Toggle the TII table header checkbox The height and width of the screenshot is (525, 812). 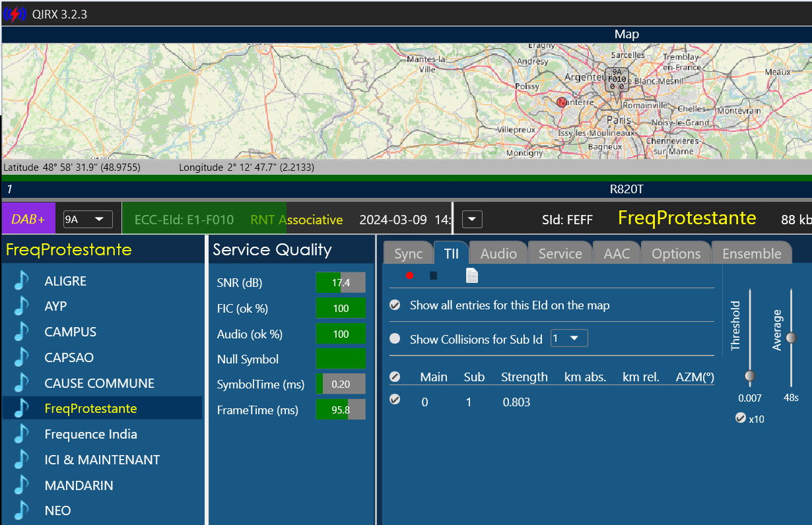[x=395, y=377]
